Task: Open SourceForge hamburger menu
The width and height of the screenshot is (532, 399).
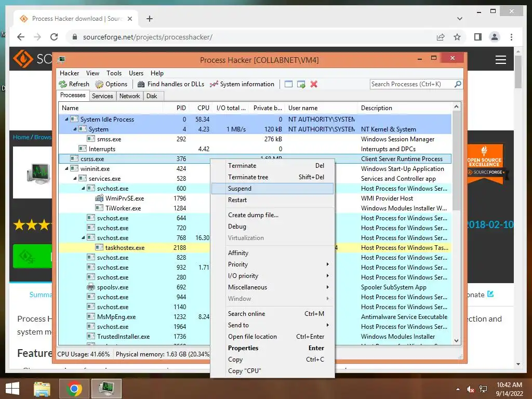Action: click(501, 60)
